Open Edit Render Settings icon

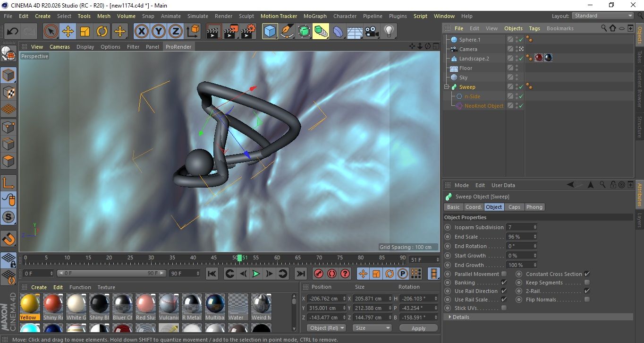(248, 32)
